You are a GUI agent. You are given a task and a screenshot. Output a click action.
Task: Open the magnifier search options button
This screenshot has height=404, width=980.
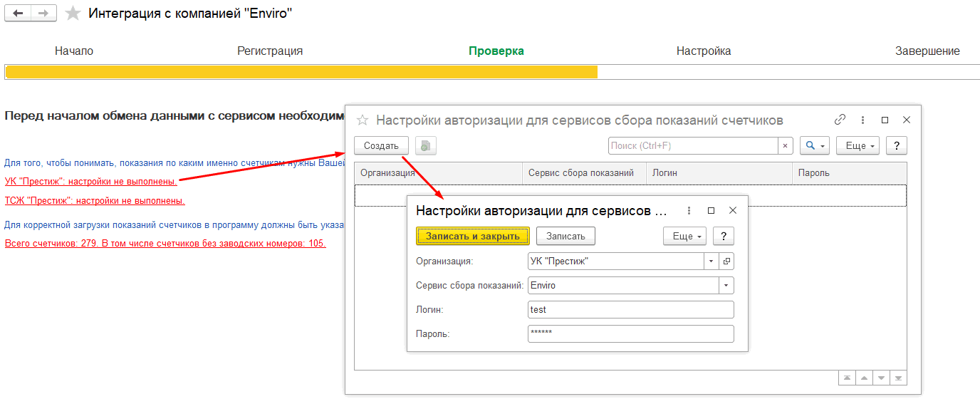(815, 145)
